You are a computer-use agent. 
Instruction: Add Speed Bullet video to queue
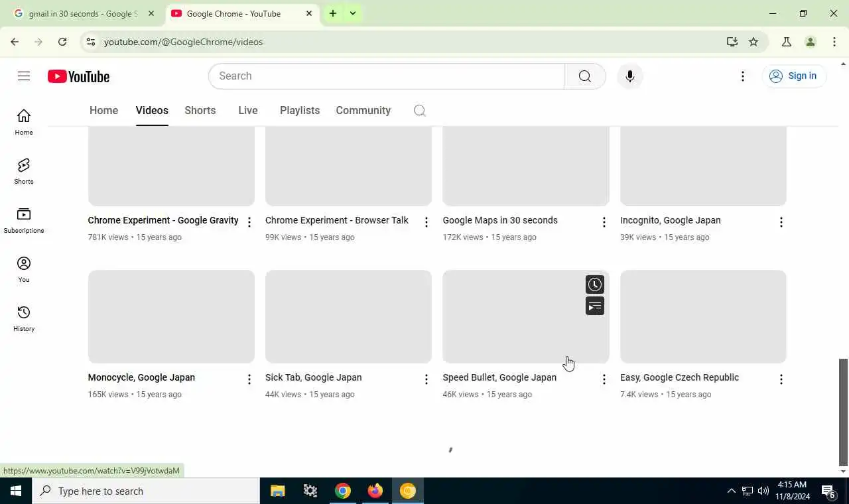595,306
